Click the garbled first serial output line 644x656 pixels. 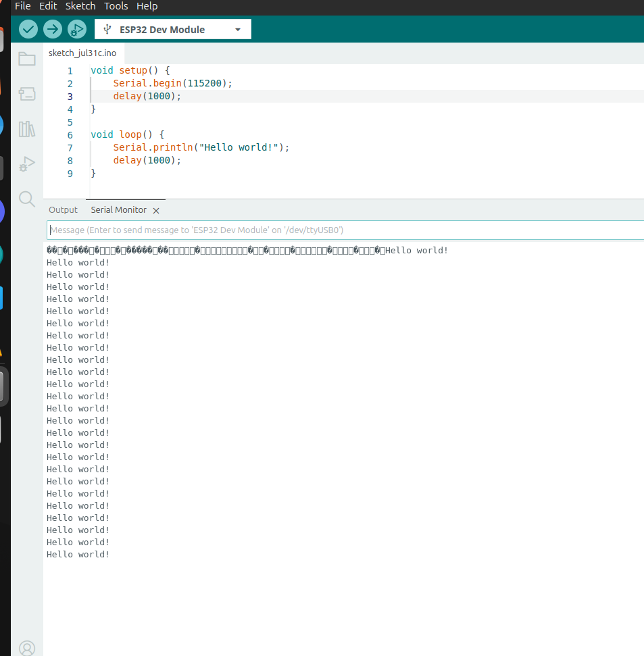(247, 250)
